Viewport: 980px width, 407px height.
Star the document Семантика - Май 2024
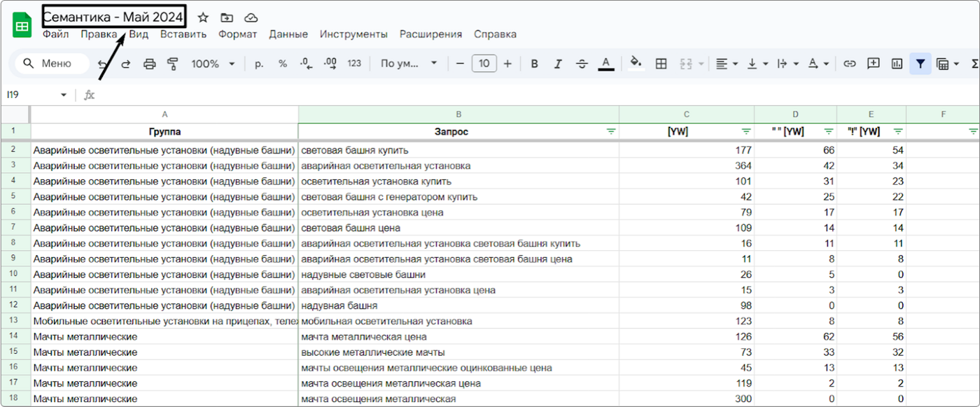pyautogui.click(x=203, y=18)
